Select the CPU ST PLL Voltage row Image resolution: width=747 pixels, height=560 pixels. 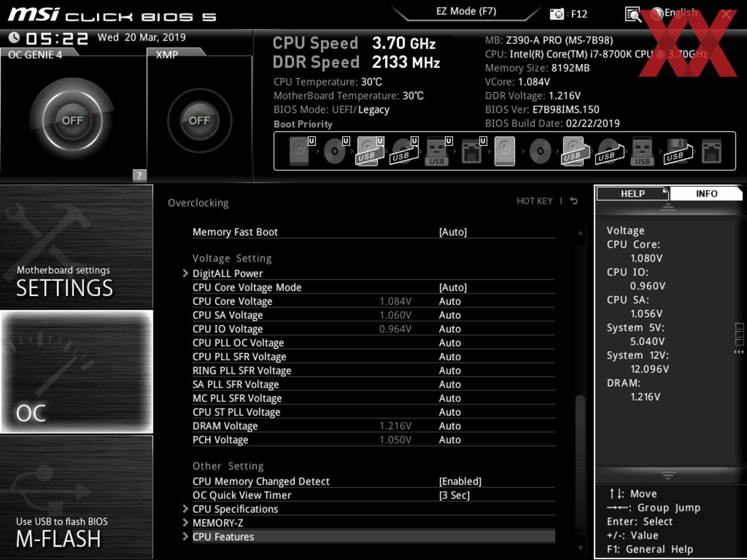click(374, 412)
